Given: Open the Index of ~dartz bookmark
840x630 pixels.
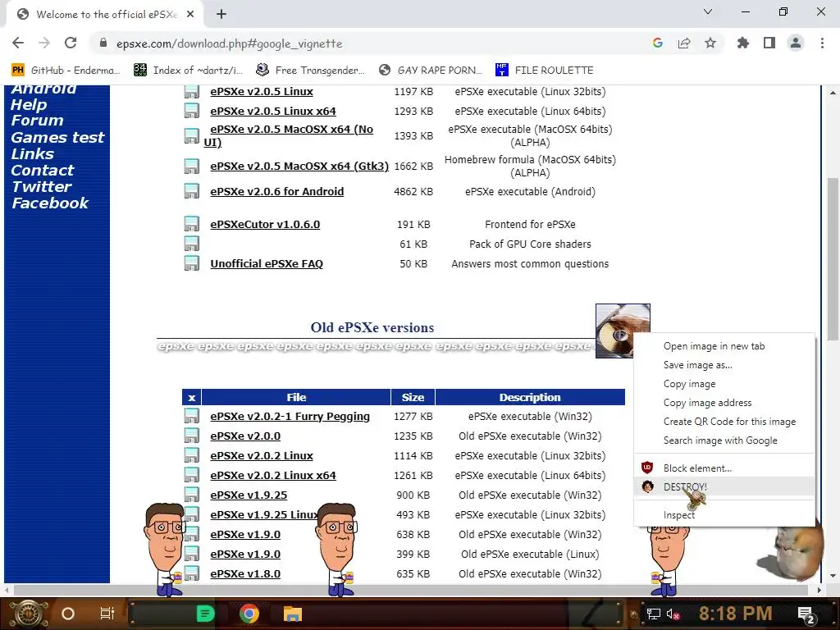Looking at the screenshot, I should pyautogui.click(x=188, y=71).
